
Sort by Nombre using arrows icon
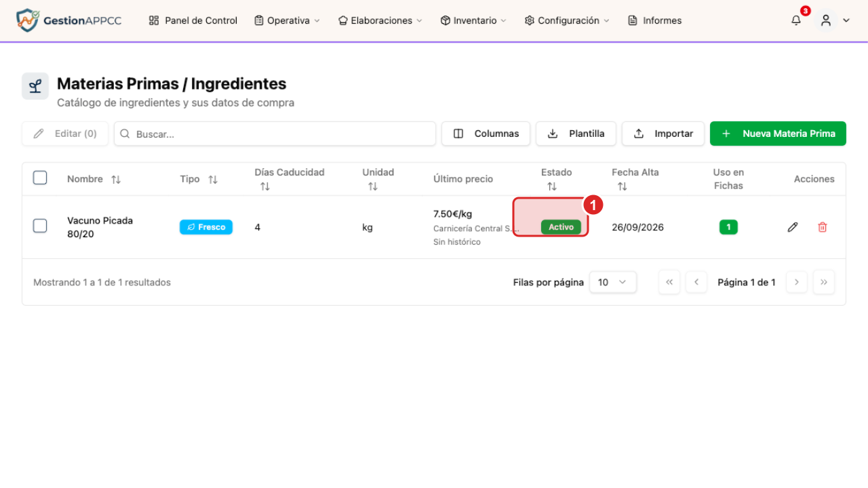click(x=116, y=180)
